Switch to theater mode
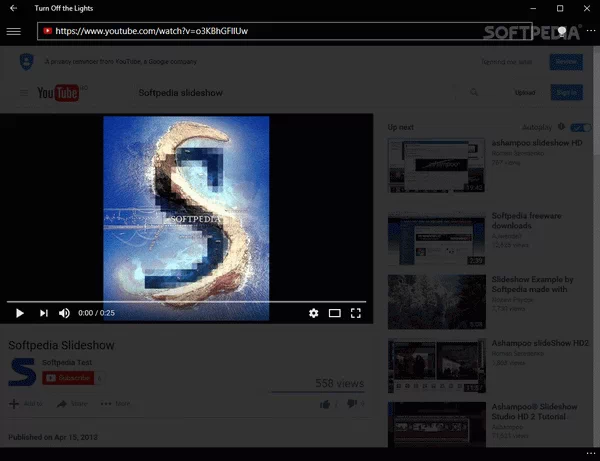 335,313
